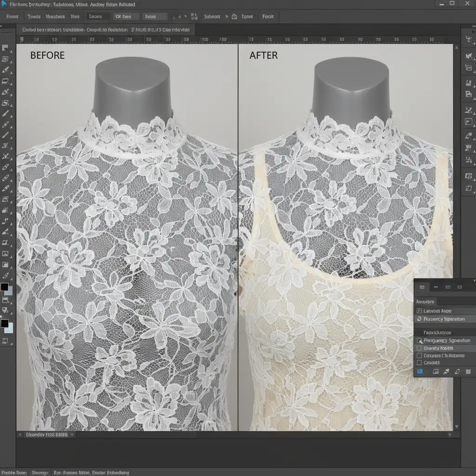Click the lowest light blue swatch in left toolbar
The width and height of the screenshot is (476, 476).
pos(9,328)
